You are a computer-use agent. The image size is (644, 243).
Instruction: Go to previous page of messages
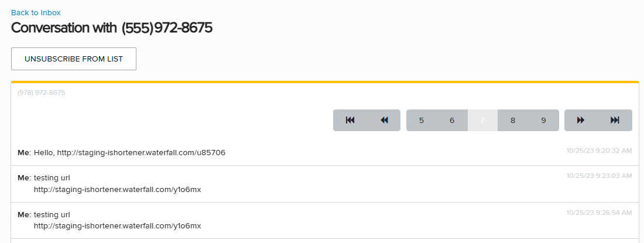[x=384, y=120]
